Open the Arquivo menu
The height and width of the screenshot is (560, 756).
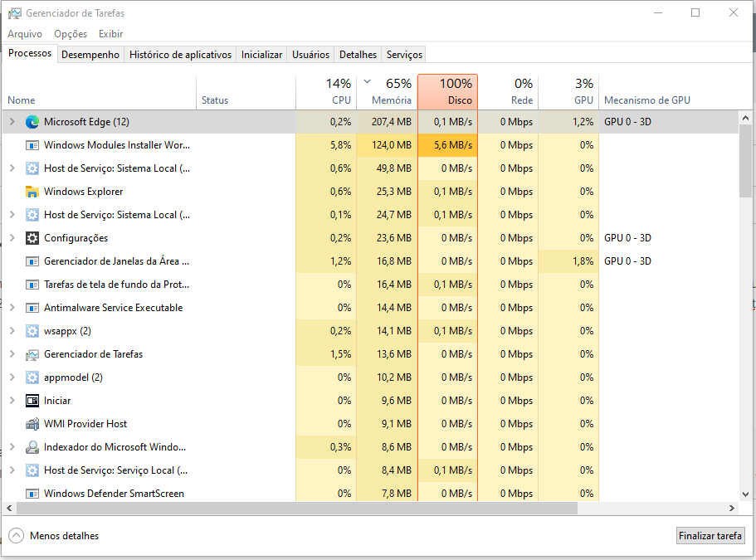click(x=25, y=34)
